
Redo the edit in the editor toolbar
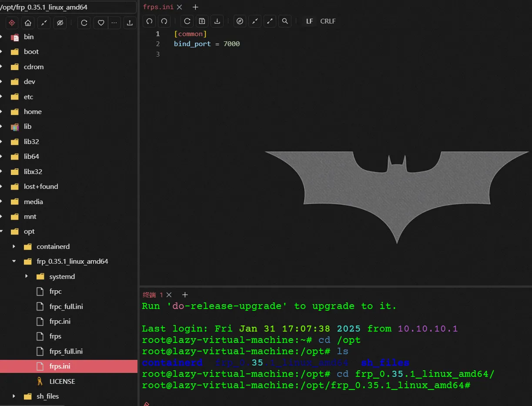point(164,21)
